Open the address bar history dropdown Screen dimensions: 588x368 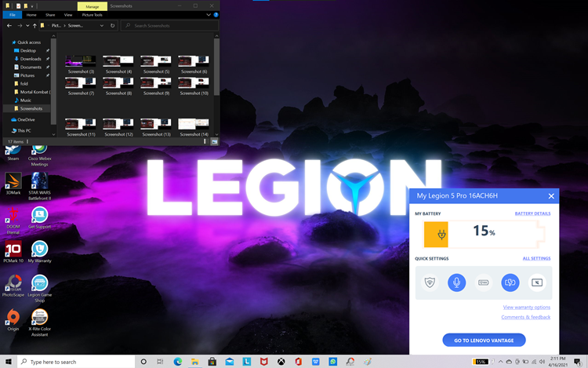pyautogui.click(x=102, y=26)
